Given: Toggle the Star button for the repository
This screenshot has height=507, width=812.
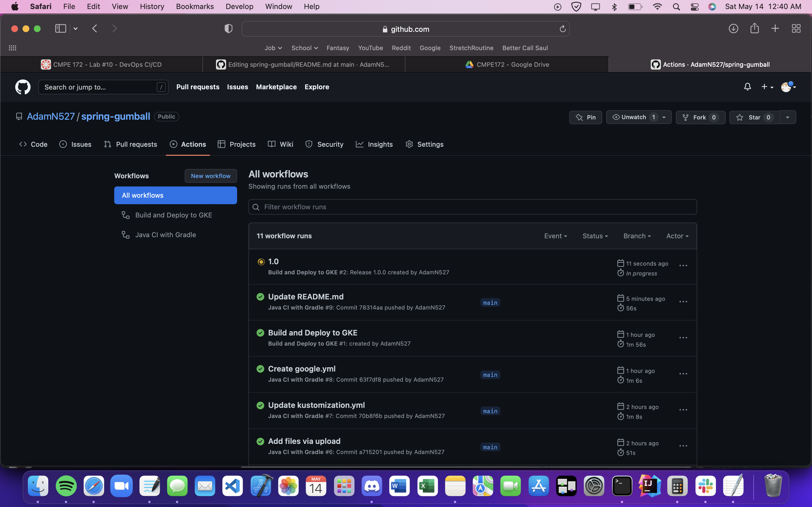Looking at the screenshot, I should pos(754,117).
